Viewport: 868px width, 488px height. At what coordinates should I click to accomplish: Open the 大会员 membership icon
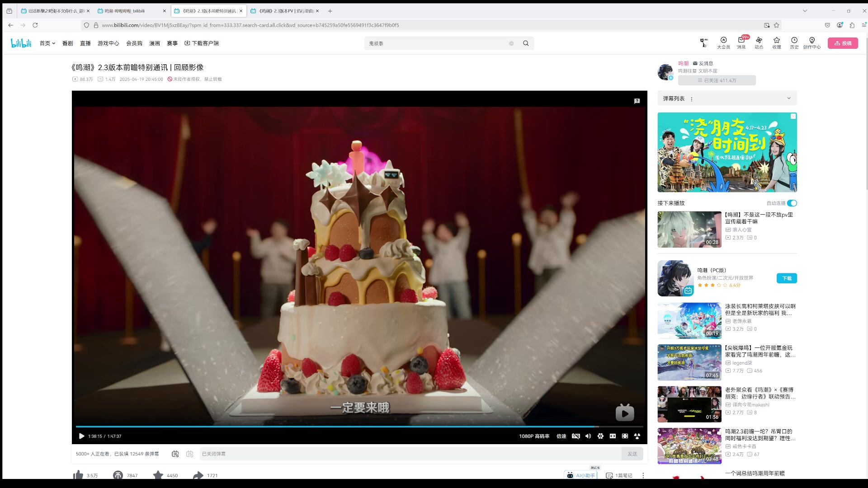(x=723, y=43)
